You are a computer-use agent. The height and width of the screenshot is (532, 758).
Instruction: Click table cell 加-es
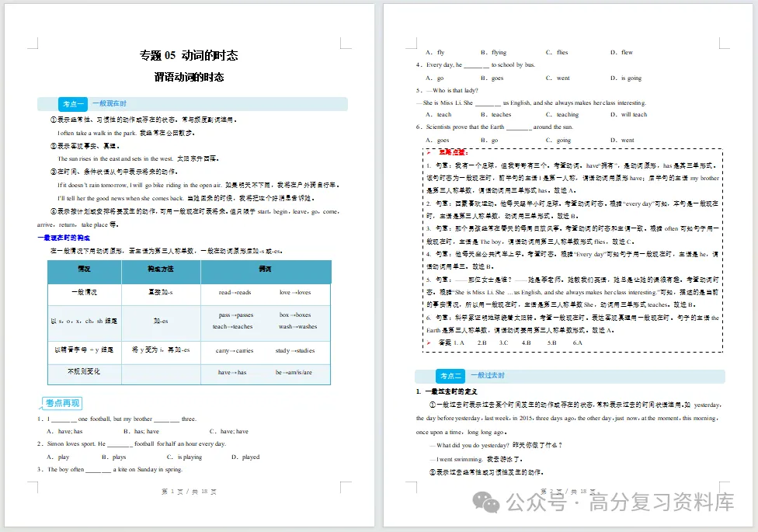pyautogui.click(x=161, y=321)
